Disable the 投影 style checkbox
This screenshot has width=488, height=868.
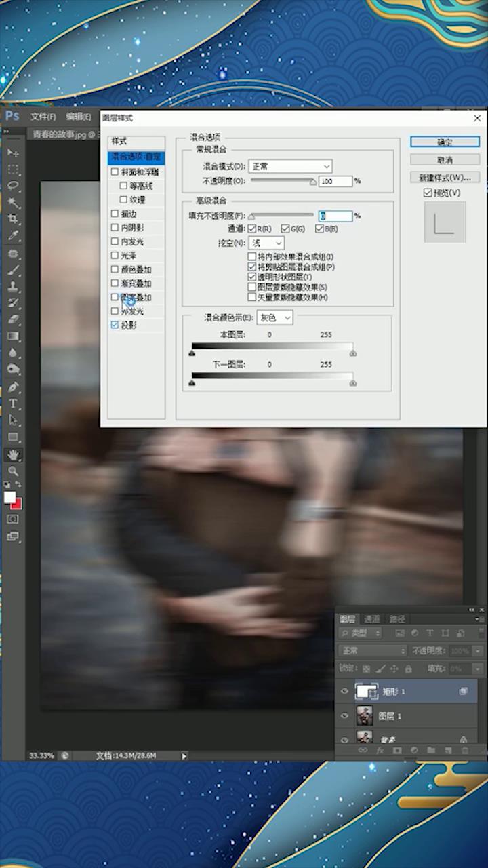[115, 325]
